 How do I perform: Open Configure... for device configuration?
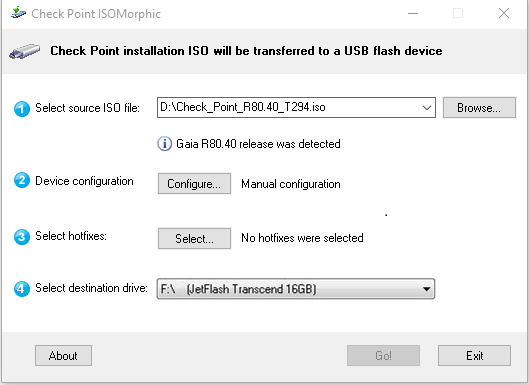pyautogui.click(x=194, y=184)
